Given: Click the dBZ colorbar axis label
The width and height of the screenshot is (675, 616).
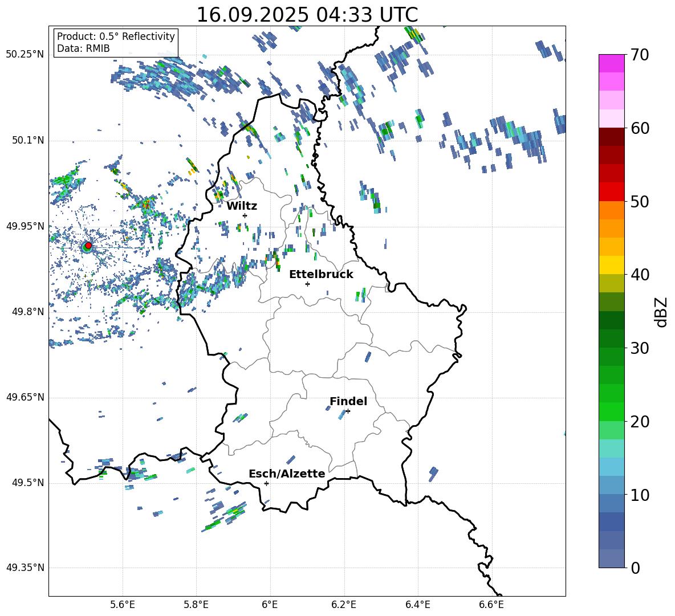Looking at the screenshot, I should pos(661,312).
